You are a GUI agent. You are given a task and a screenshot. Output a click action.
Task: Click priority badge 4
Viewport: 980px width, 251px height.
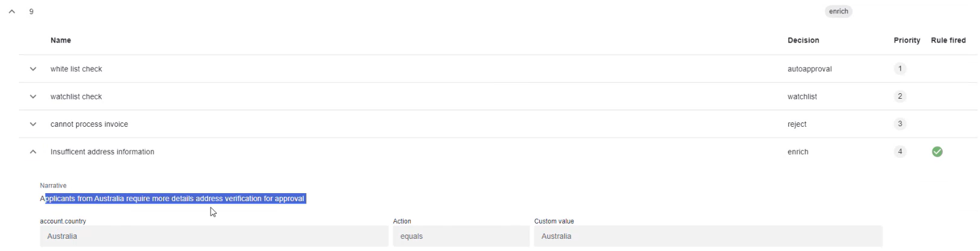coord(900,152)
